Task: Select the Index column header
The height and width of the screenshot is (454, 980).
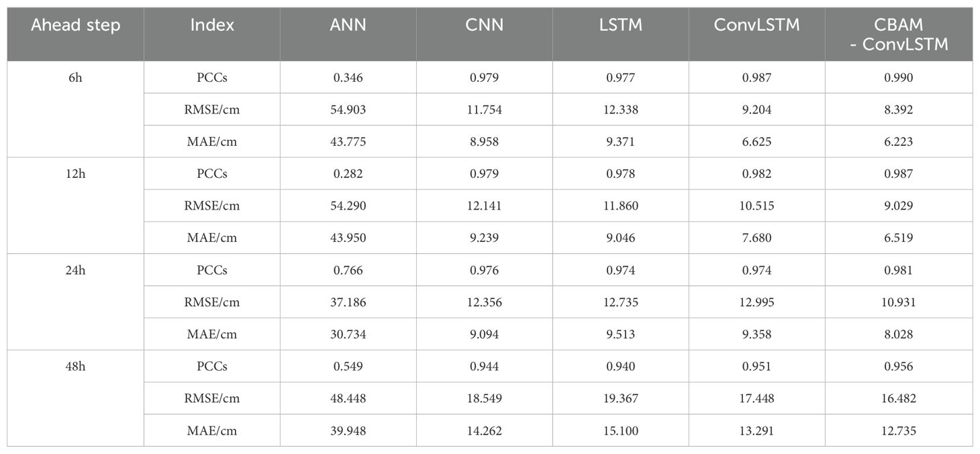Action: (x=212, y=26)
